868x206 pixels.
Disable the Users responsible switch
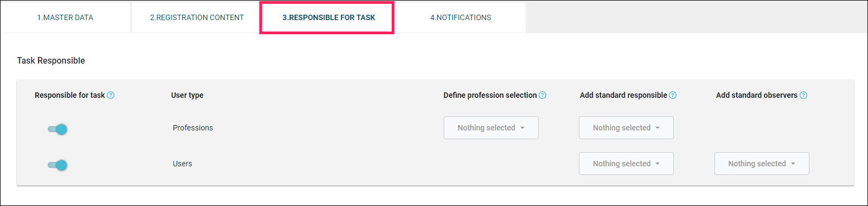(57, 165)
